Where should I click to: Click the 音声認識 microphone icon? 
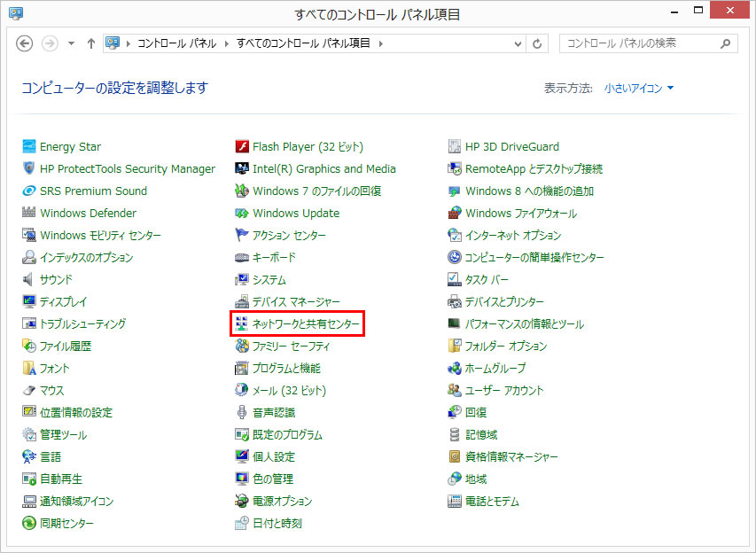point(242,412)
